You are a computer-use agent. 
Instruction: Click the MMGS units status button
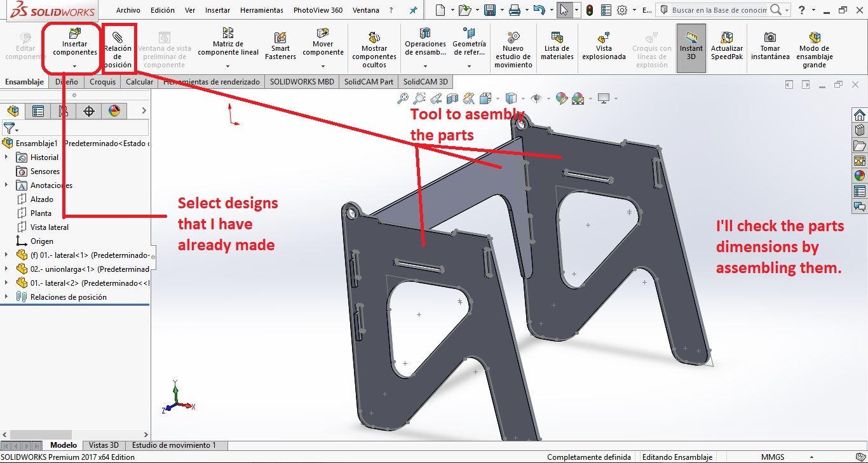773,457
